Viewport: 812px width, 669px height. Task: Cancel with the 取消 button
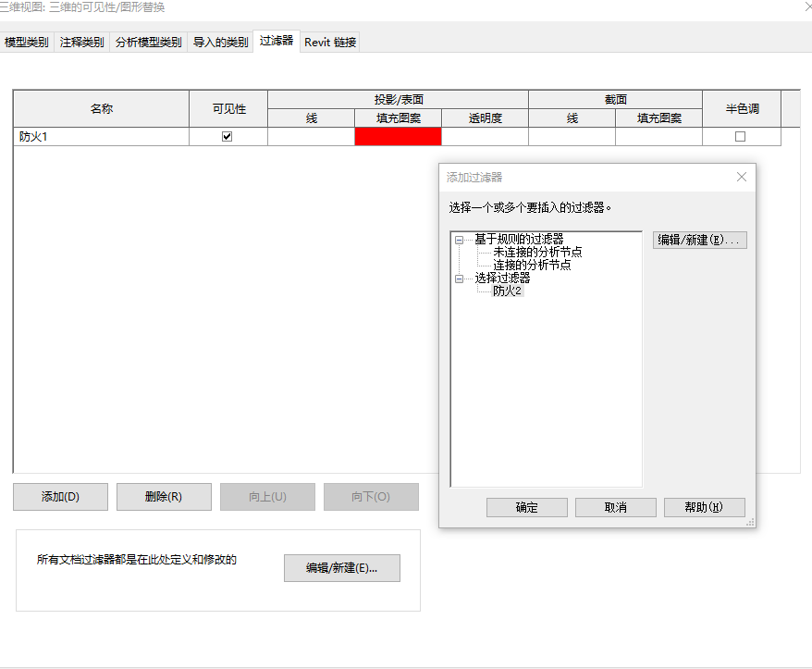click(616, 507)
